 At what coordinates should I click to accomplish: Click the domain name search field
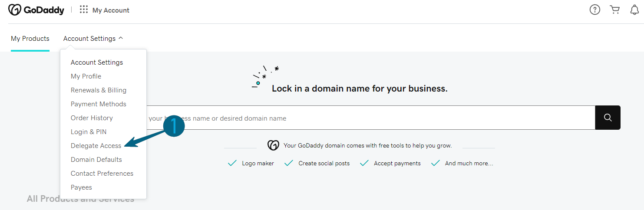point(369,118)
